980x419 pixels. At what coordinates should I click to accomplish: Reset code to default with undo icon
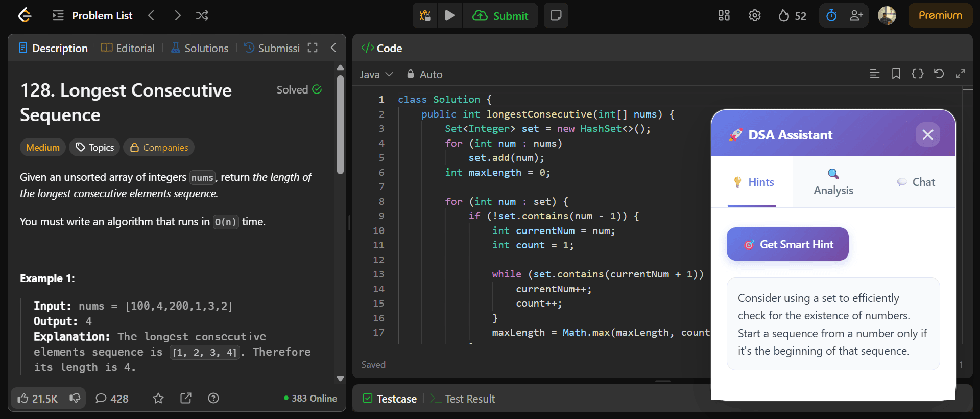[939, 74]
